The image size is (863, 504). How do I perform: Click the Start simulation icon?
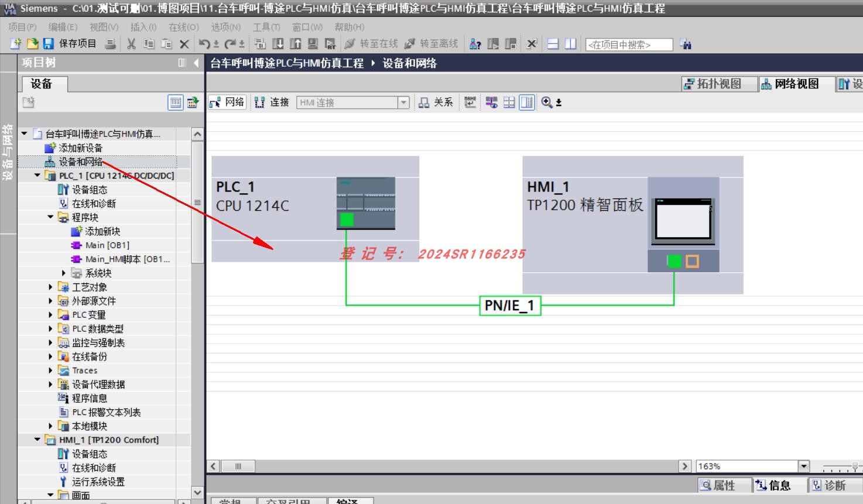(313, 44)
